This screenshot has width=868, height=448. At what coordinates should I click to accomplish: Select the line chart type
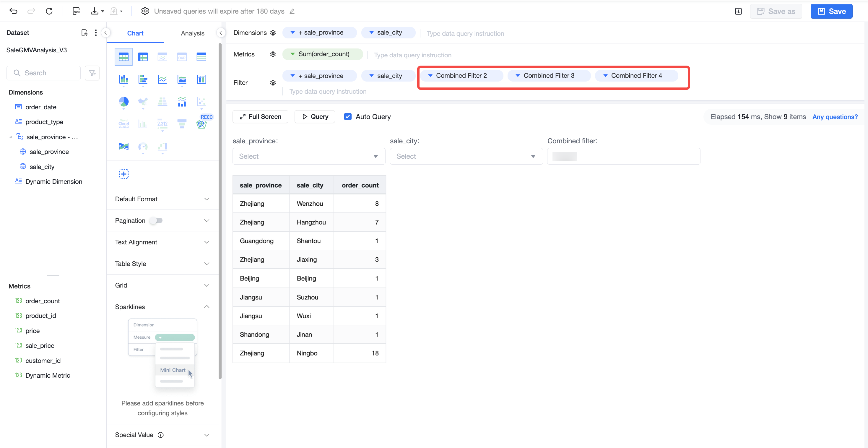(x=162, y=79)
